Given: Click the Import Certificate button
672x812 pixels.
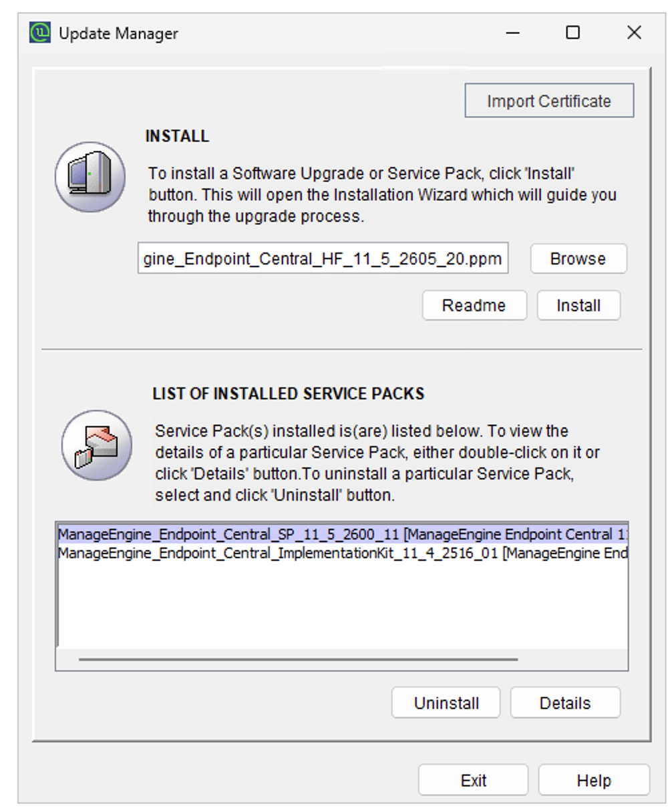Looking at the screenshot, I should tap(549, 101).
